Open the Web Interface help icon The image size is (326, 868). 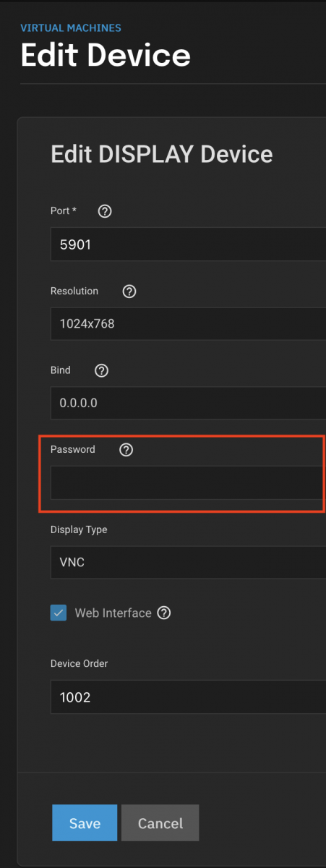pyautogui.click(x=164, y=613)
